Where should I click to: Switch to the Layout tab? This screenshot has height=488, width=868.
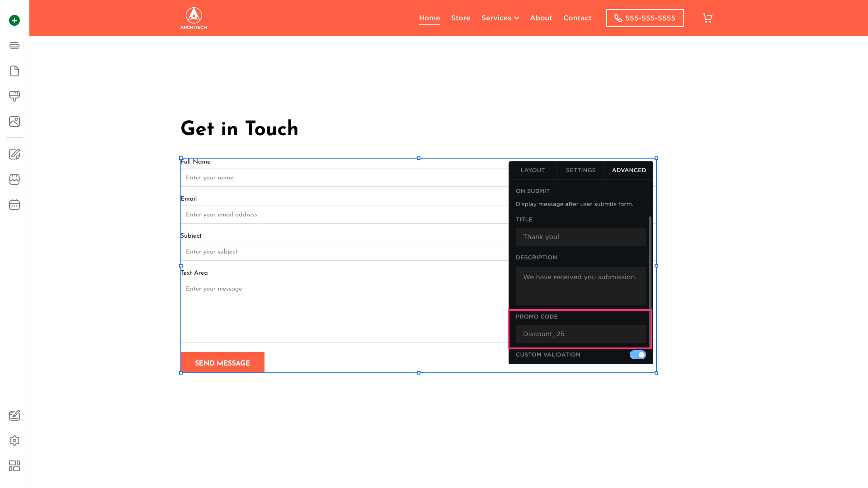[x=533, y=170]
